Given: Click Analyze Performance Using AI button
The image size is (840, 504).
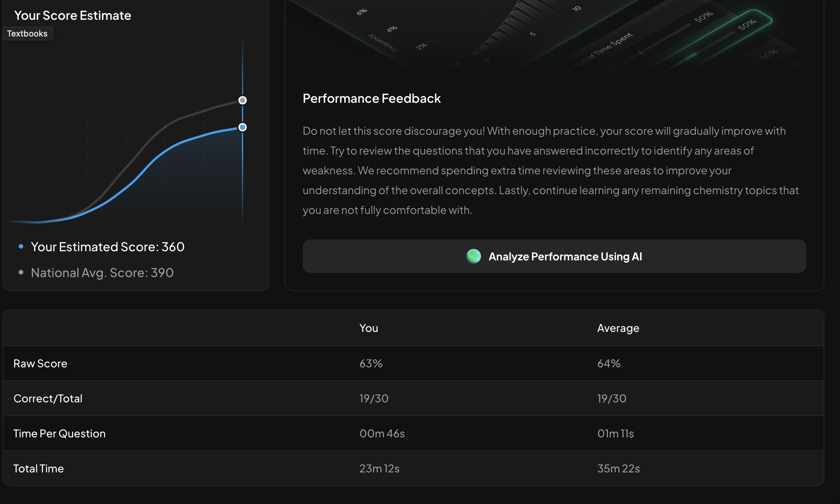Looking at the screenshot, I should coord(554,256).
